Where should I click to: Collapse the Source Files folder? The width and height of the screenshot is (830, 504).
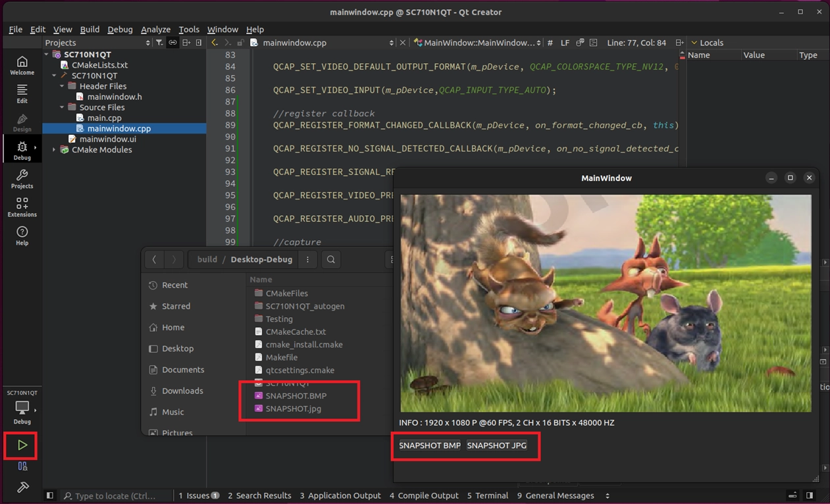click(x=63, y=107)
